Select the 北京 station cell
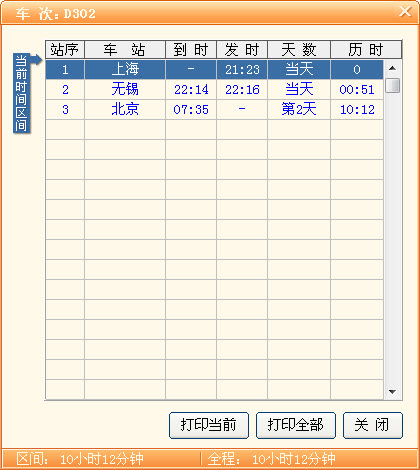 125,109
